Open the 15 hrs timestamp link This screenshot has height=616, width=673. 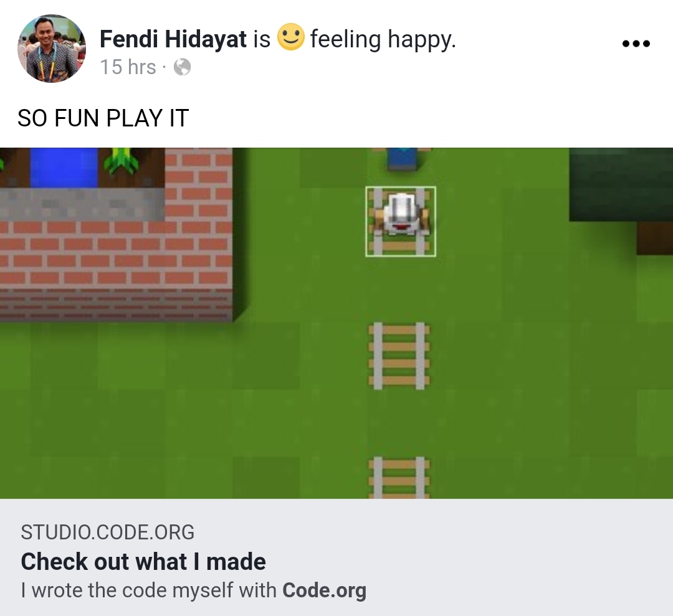[x=128, y=67]
